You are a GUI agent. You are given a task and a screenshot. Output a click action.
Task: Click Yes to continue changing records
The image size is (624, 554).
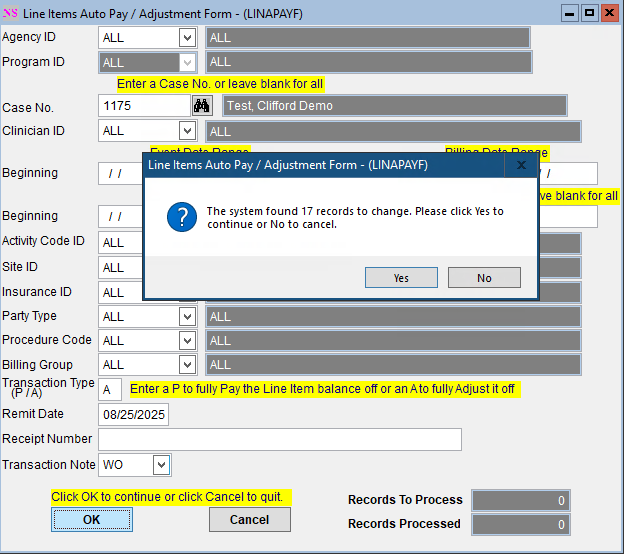(x=401, y=277)
